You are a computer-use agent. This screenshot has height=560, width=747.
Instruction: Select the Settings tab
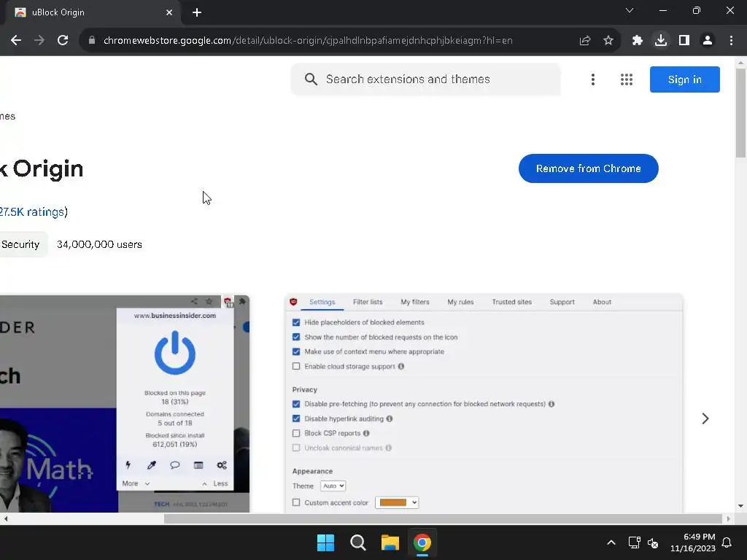pos(322,302)
